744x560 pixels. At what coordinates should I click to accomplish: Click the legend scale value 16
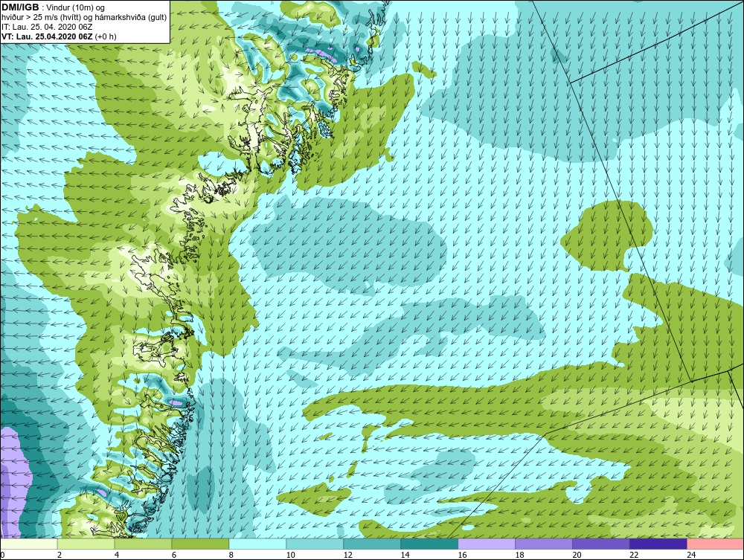pyautogui.click(x=463, y=556)
